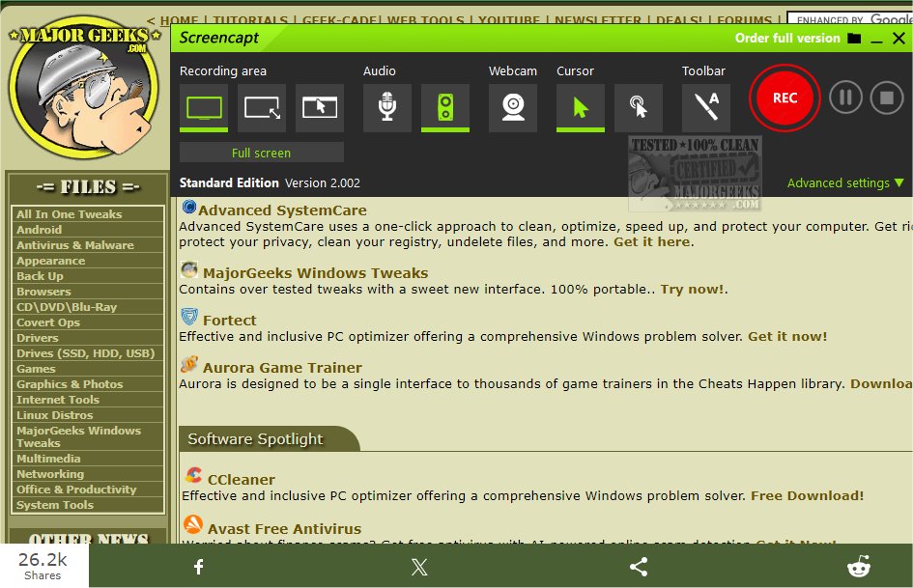Open the Google enhanced search box
The width and height of the screenshot is (913, 588).
coord(848,18)
